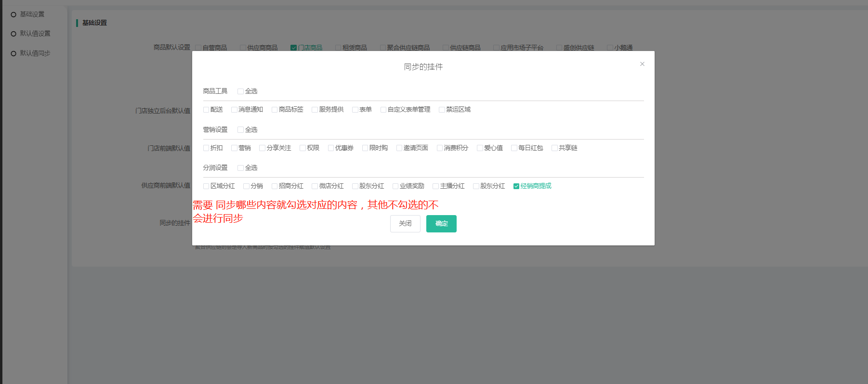Image resolution: width=868 pixels, height=384 pixels.
Task: Check 全选 for 商品工具 section
Action: (240, 91)
